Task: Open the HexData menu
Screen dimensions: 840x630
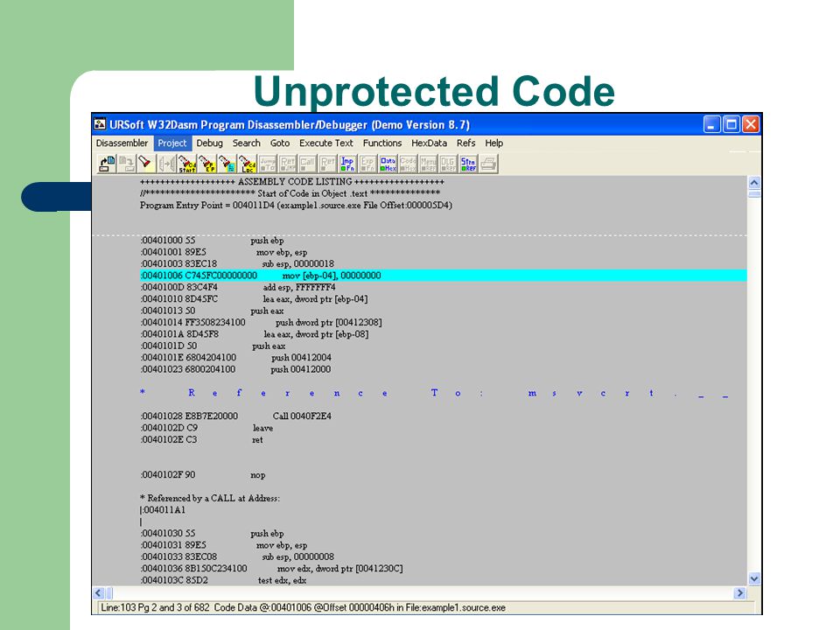Action: point(429,143)
